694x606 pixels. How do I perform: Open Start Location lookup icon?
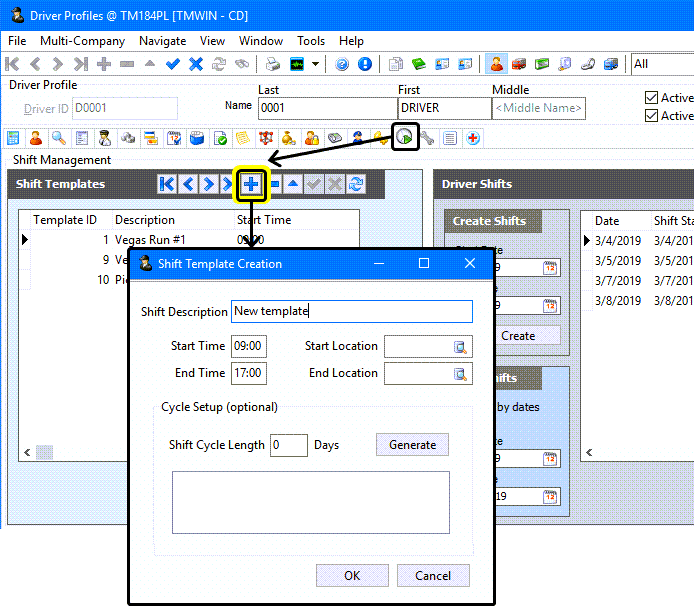(x=461, y=347)
